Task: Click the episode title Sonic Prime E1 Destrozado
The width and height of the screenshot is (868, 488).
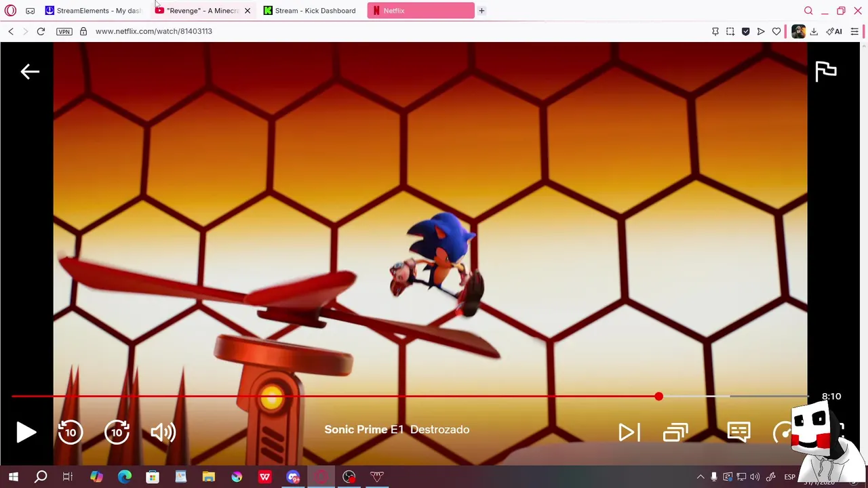Action: point(397,430)
